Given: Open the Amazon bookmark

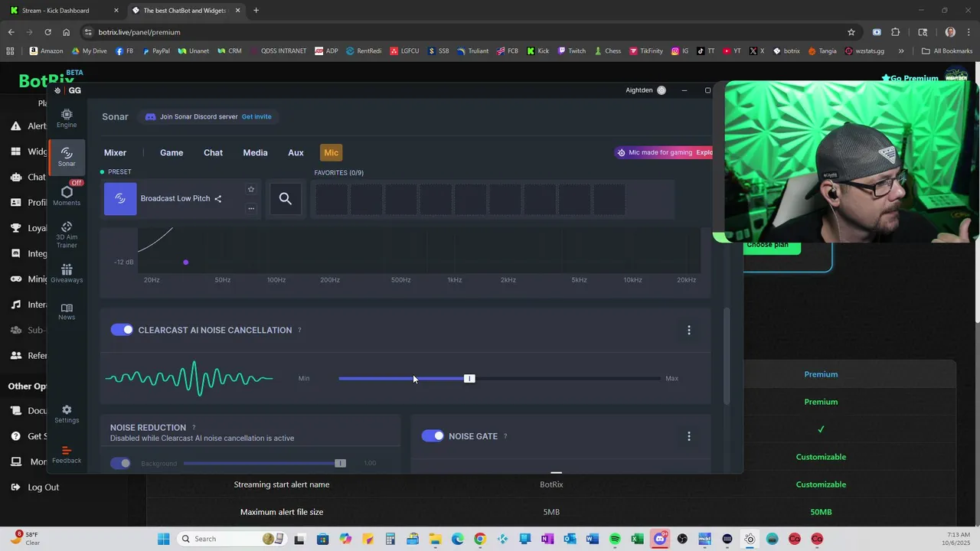Looking at the screenshot, I should 46,51.
